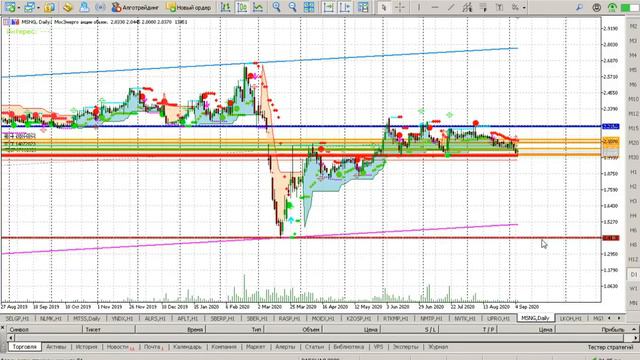Viewport: 640px width, 360px height.
Task: Switch chart to Japanese candlesticks
Action: (x=242, y=7)
